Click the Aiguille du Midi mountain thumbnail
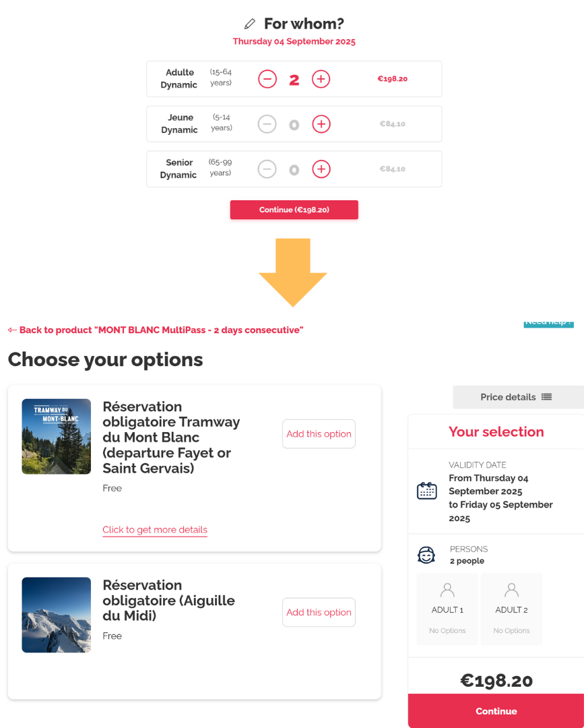Viewport: 588px width, 728px height. [56, 615]
